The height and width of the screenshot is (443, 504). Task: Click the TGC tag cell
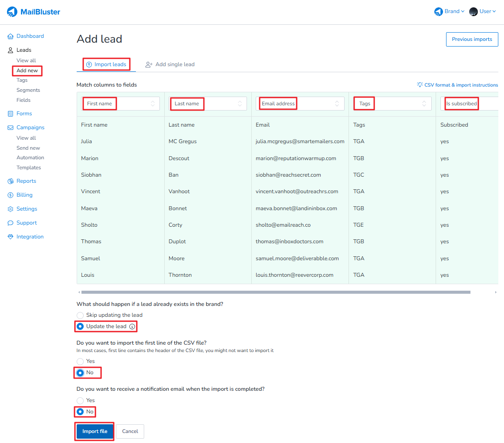[x=359, y=175]
